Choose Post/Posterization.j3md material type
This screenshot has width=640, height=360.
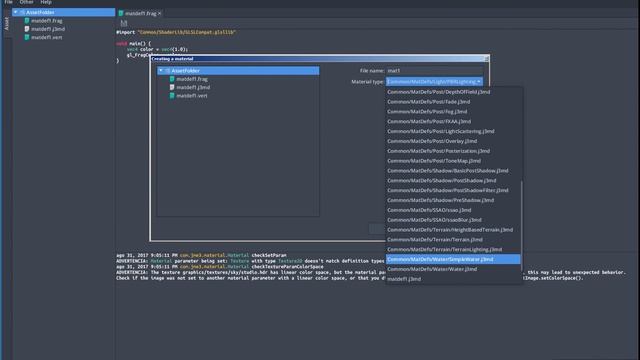coord(453,151)
